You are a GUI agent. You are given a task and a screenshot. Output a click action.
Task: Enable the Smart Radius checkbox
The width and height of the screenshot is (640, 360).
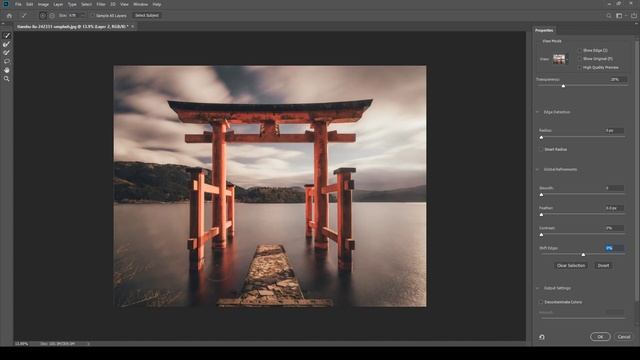[x=541, y=149]
